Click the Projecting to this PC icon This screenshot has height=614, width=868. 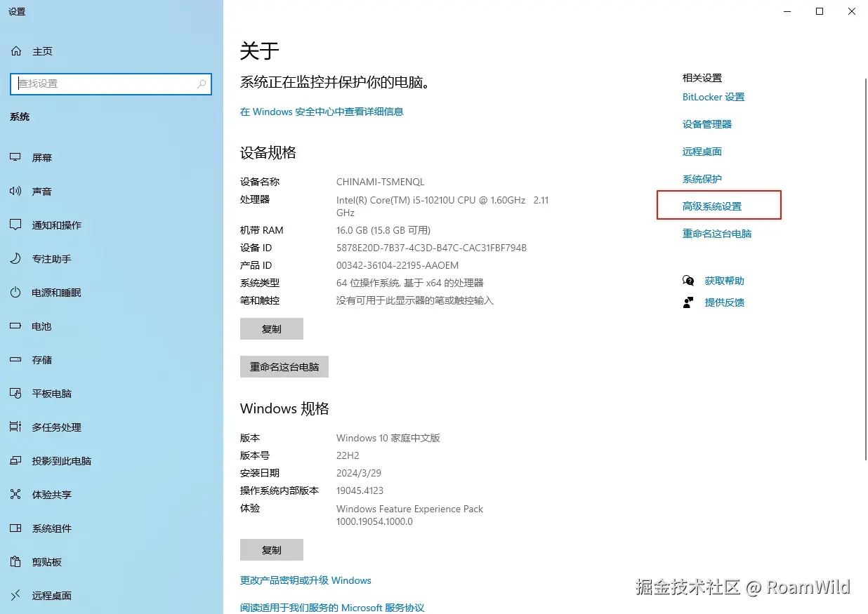(15, 461)
